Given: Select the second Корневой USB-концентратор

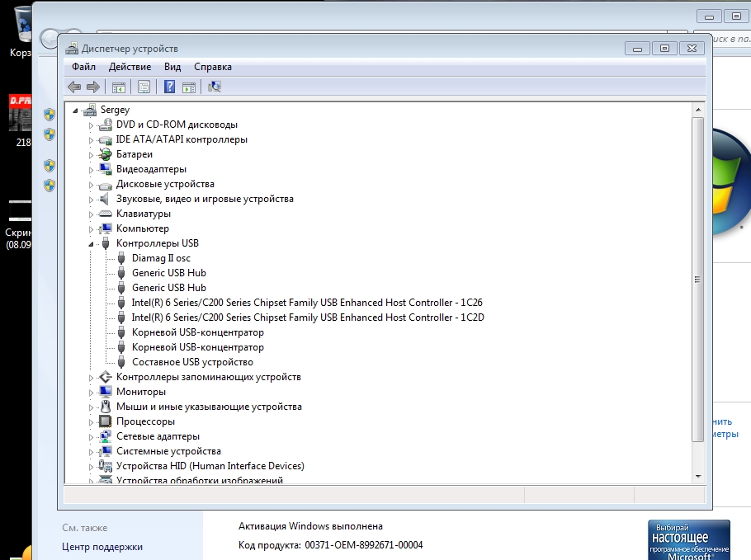Looking at the screenshot, I should (198, 347).
